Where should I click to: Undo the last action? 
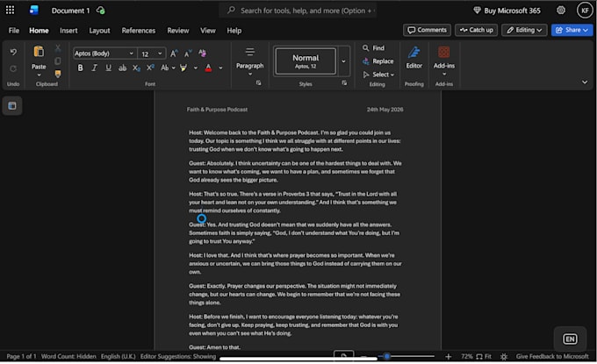13,52
